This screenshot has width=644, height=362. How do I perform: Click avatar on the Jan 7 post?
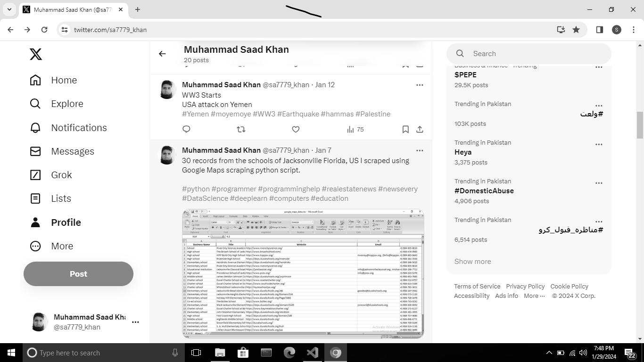tap(167, 155)
